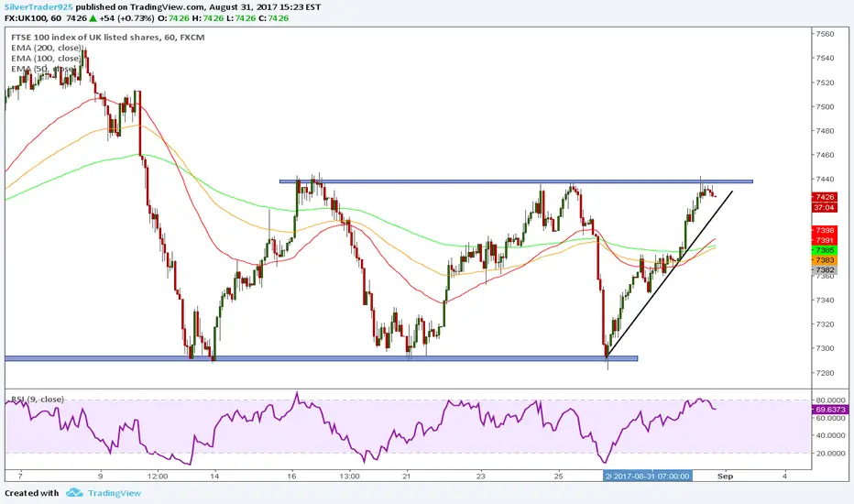Select the FTSE 100 index chart title
Image resolution: width=854 pixels, height=504 pixels.
pos(108,37)
